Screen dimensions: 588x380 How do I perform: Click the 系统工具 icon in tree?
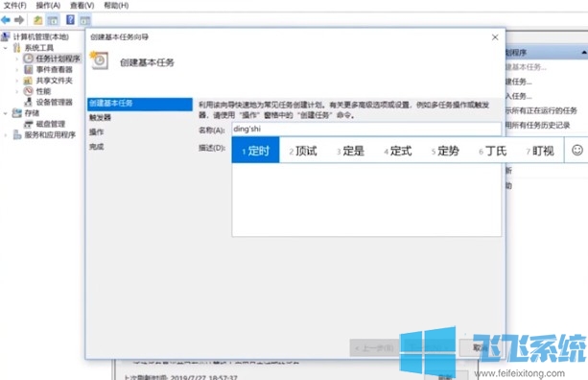click(x=17, y=48)
